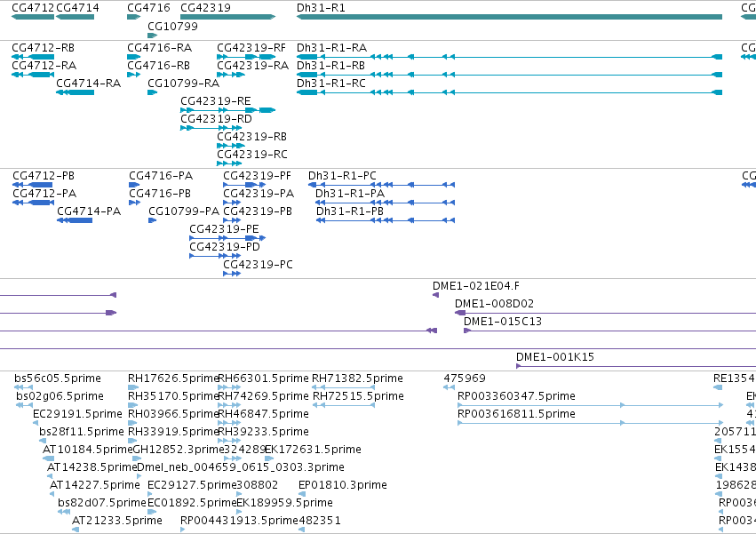Click the CG4716-PB protein label
This screenshot has height=534, width=756.
(x=160, y=194)
